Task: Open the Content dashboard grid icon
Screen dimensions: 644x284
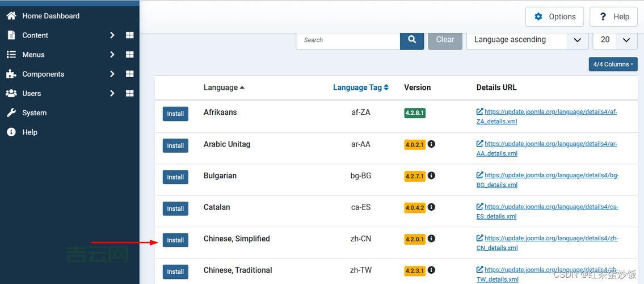Action: [129, 35]
